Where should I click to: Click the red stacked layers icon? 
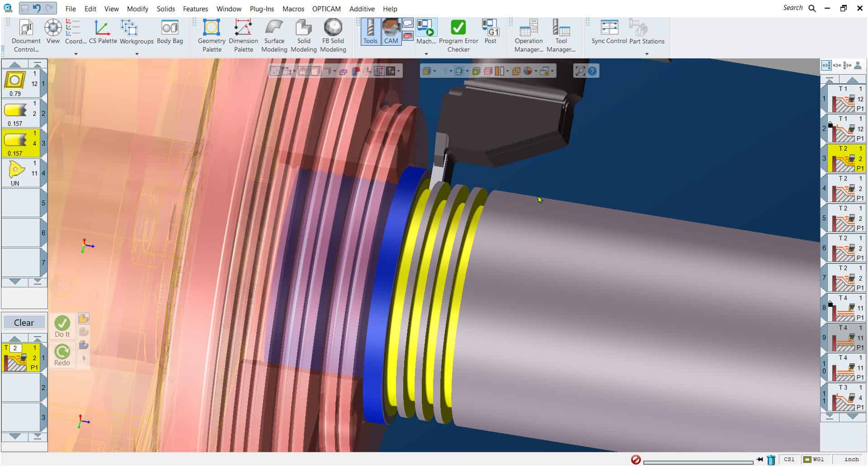coord(488,71)
